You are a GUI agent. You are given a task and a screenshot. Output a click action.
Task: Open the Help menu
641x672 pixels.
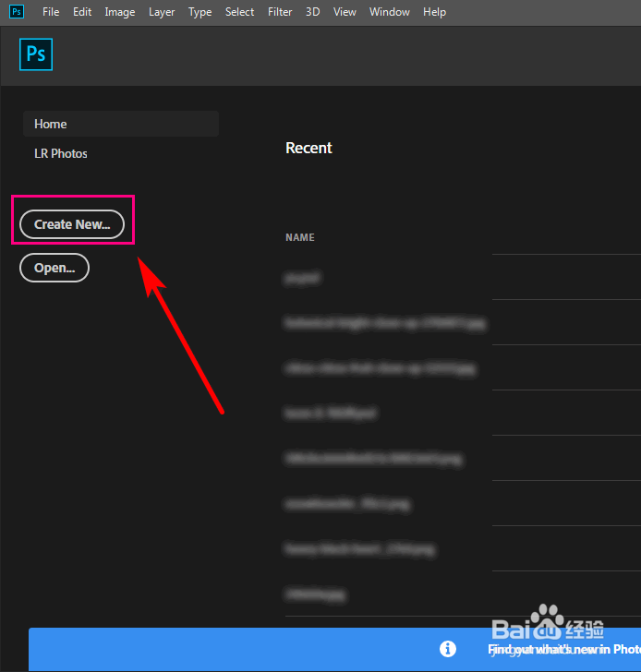click(434, 12)
